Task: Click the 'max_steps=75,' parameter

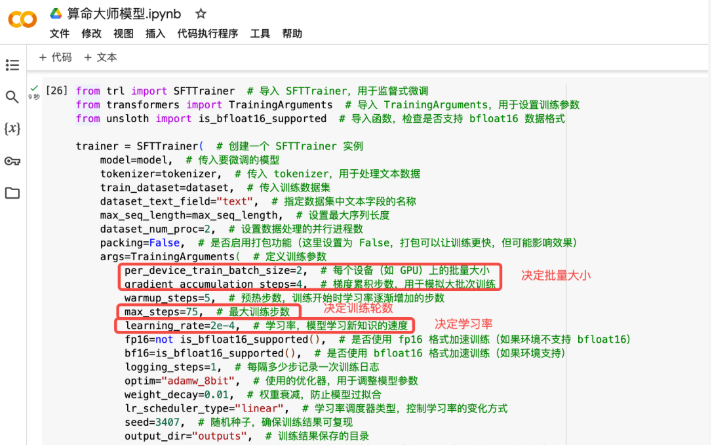Action: pyautogui.click(x=164, y=312)
